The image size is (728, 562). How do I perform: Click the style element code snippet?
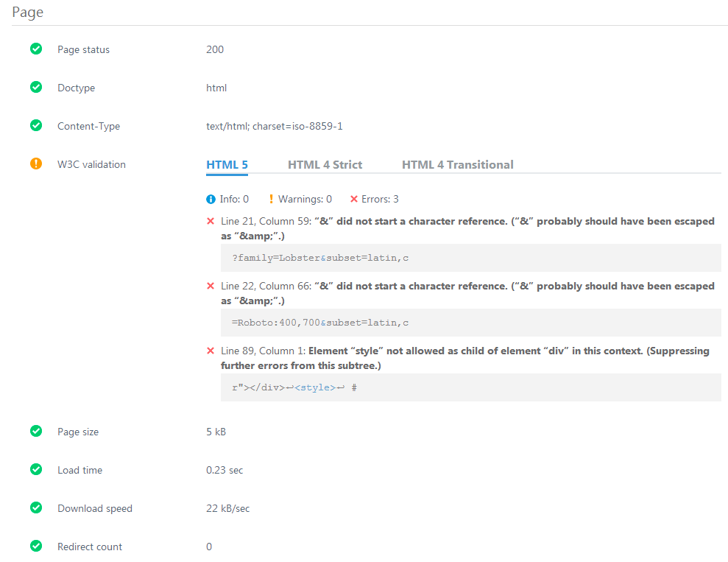[294, 387]
